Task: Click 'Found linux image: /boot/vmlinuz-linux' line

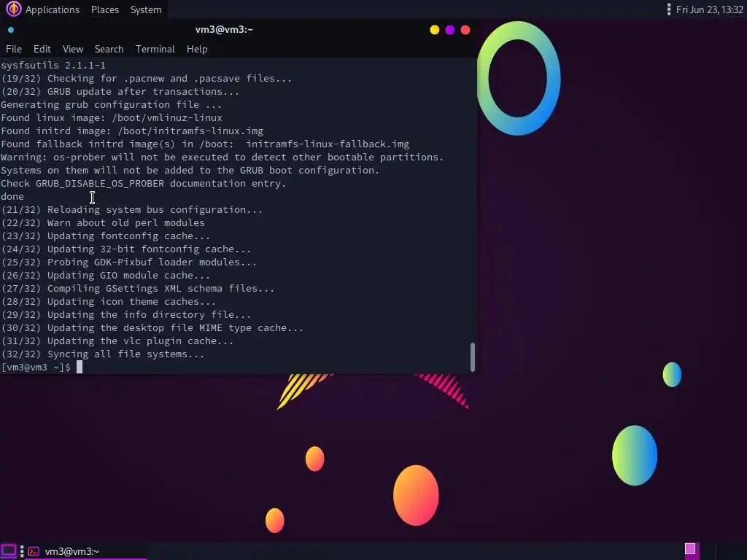Action: 112,117
